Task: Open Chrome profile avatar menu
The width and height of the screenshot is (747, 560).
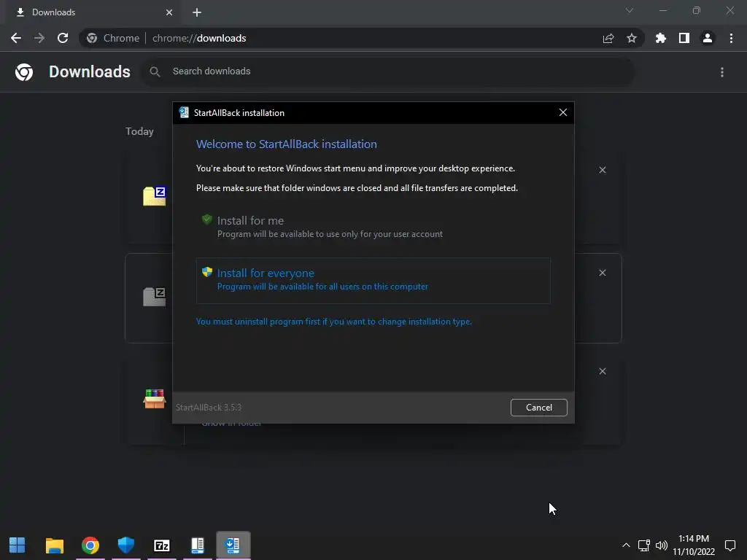Action: (x=708, y=38)
